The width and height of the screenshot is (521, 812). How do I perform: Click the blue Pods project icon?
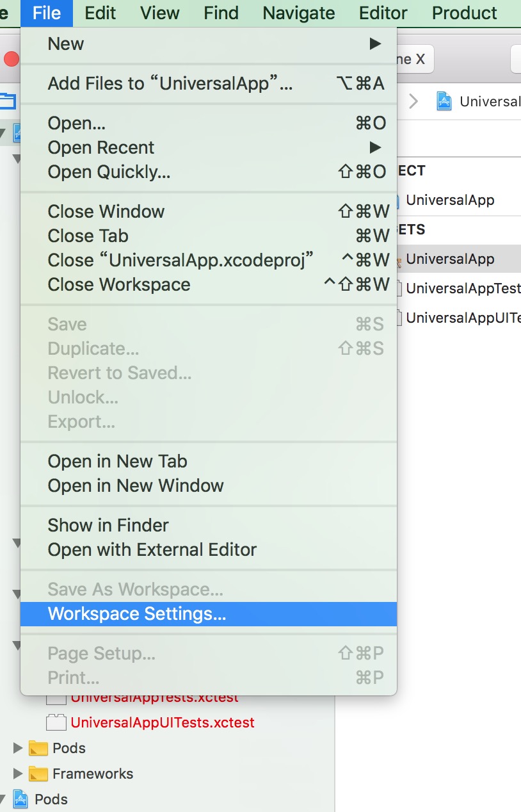(x=21, y=799)
